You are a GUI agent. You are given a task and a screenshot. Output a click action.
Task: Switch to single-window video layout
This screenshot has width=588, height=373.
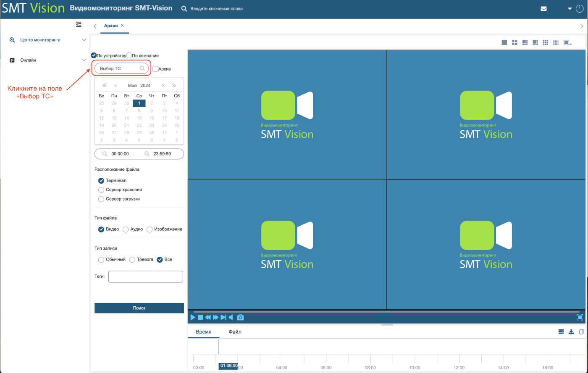click(x=504, y=42)
